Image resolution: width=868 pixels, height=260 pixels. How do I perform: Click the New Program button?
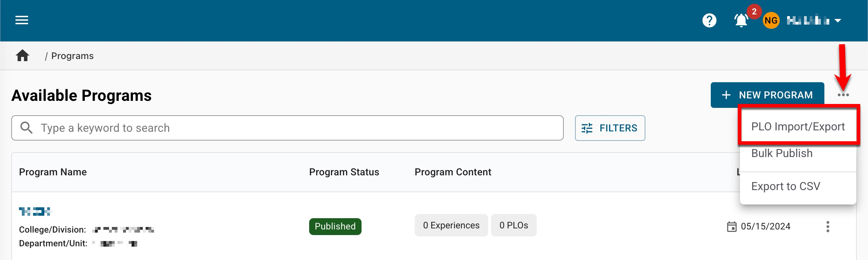click(767, 95)
